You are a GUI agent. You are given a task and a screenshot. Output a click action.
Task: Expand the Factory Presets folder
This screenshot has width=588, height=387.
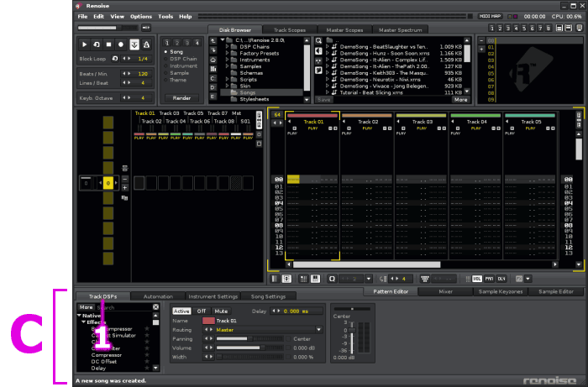227,53
